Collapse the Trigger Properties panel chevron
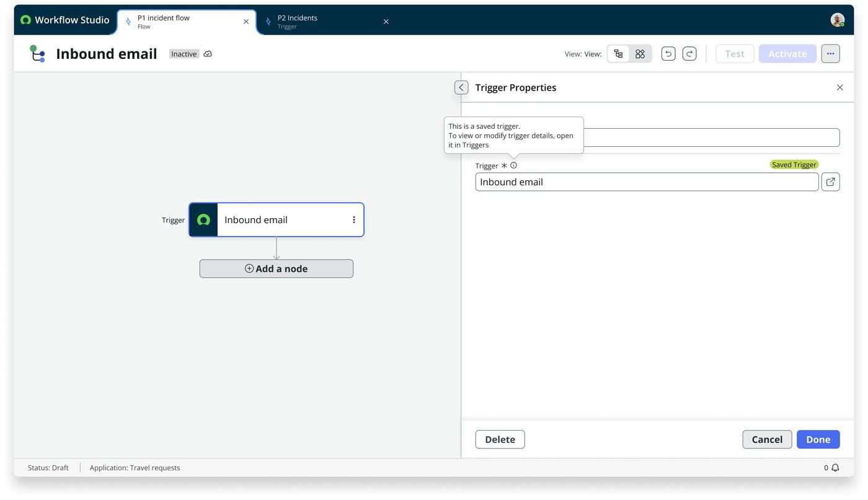This screenshot has height=500, width=868. pyautogui.click(x=461, y=87)
